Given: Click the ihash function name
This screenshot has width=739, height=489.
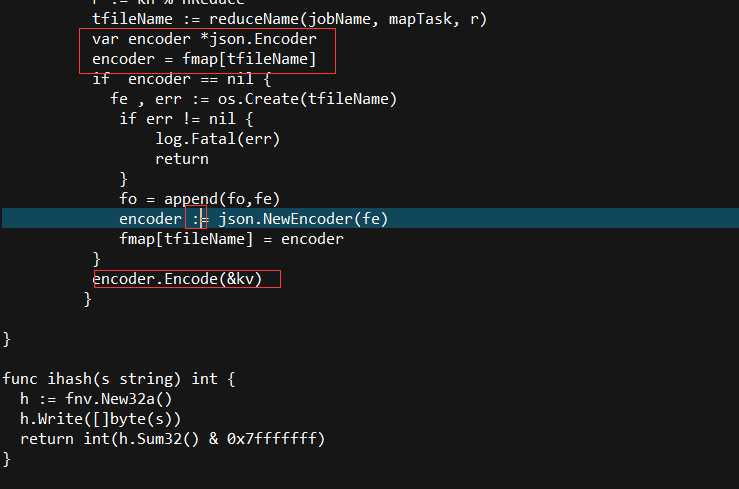Looking at the screenshot, I should tap(69, 379).
